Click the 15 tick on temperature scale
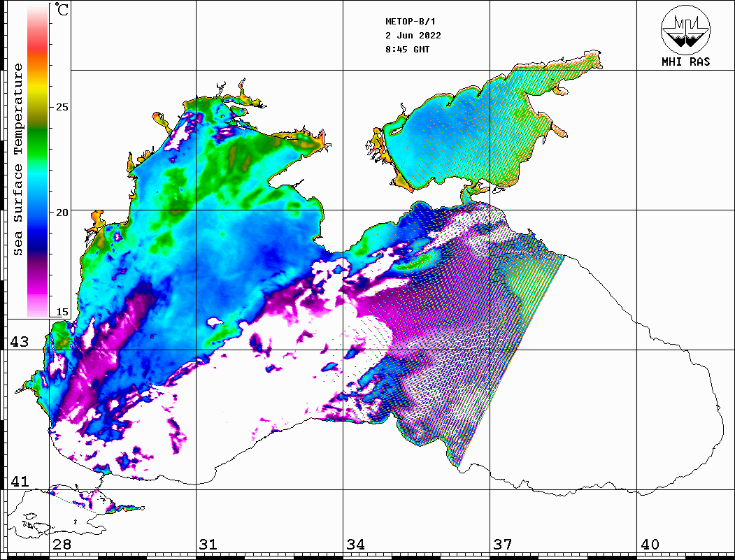 (62, 312)
